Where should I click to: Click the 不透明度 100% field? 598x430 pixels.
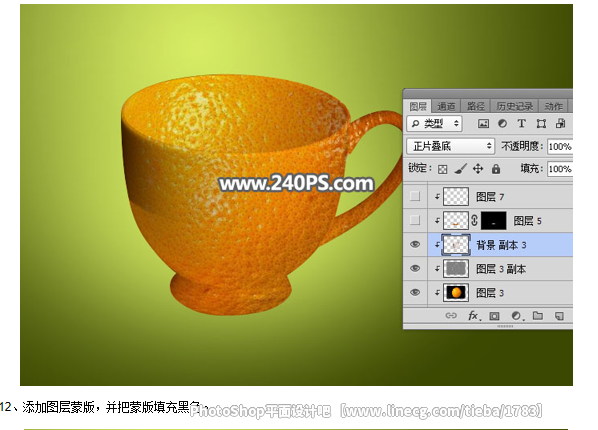[x=560, y=147]
